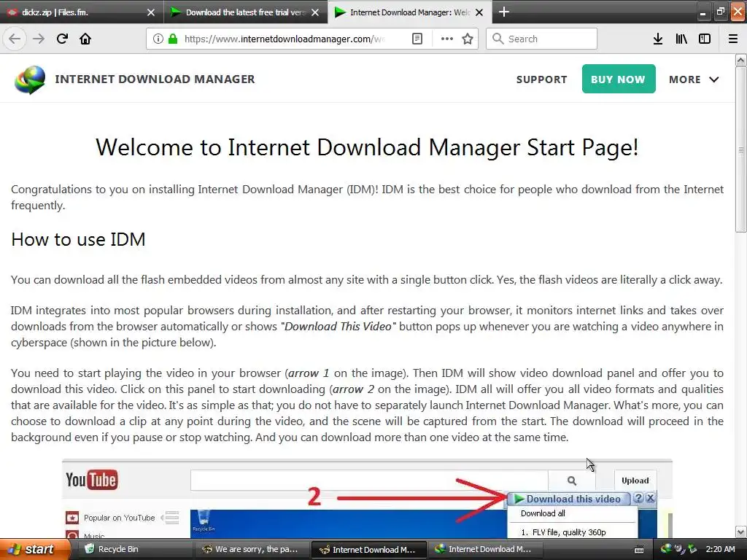Close the Internet Download Manager Welcome tab
Screen dimensions: 747x560
point(479,12)
